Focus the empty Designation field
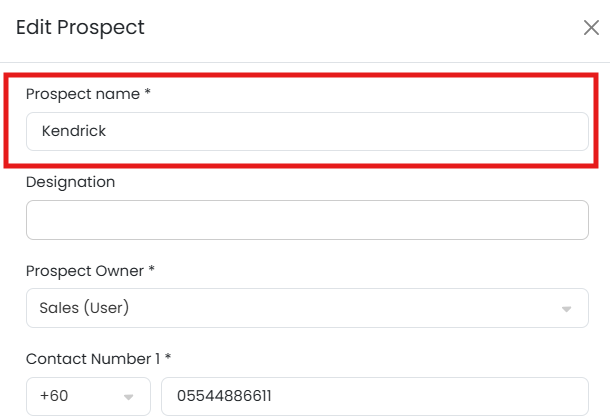 point(307,220)
